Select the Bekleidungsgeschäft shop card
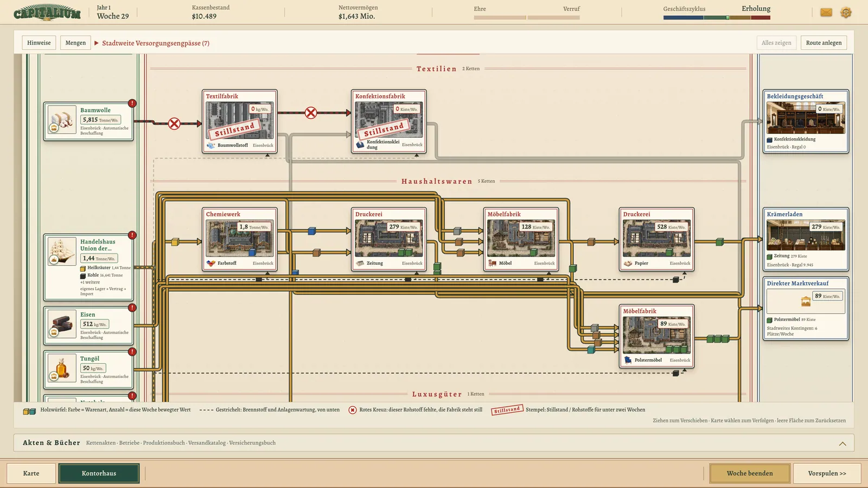 click(806, 121)
